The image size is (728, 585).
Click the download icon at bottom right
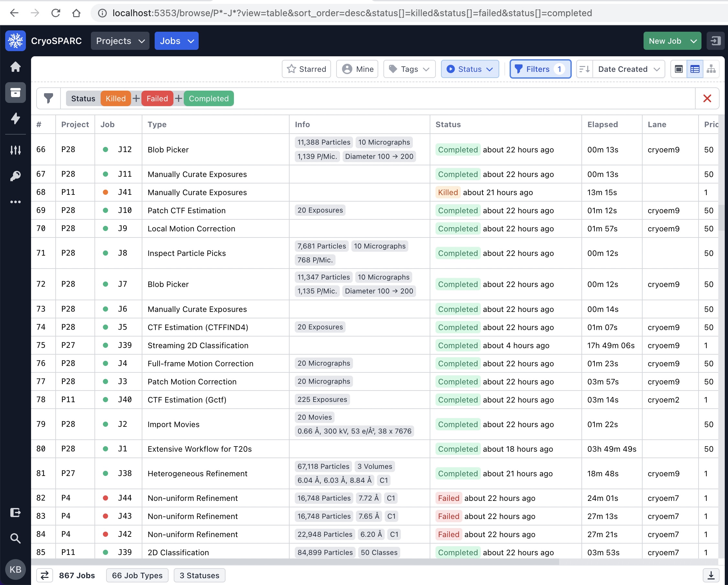click(x=711, y=575)
